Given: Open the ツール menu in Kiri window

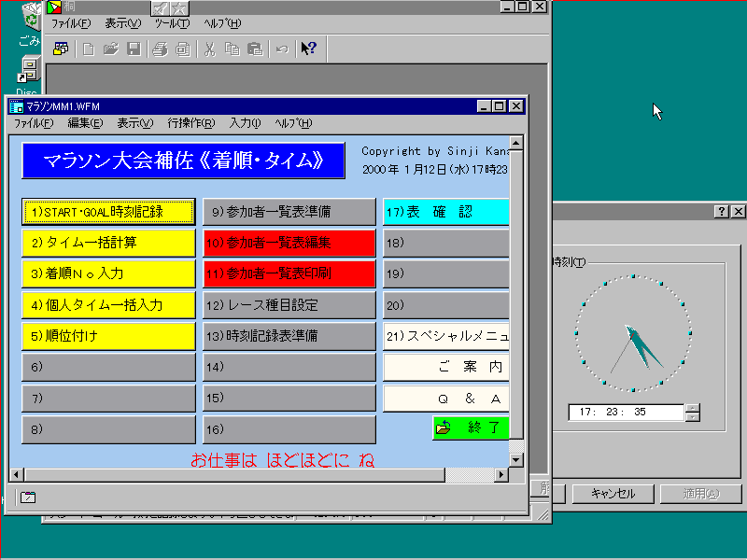Looking at the screenshot, I should click(171, 23).
